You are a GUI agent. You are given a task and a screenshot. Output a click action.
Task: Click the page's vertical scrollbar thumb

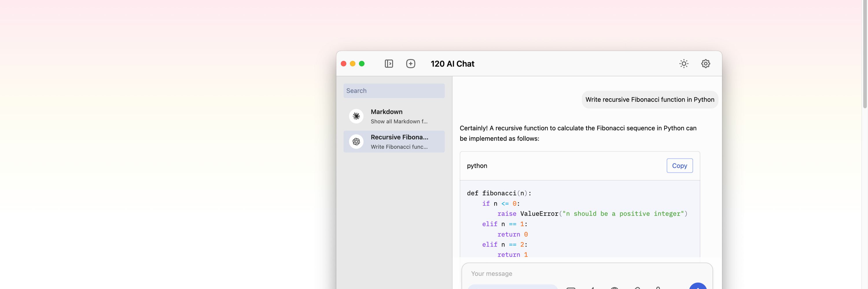pos(865,54)
